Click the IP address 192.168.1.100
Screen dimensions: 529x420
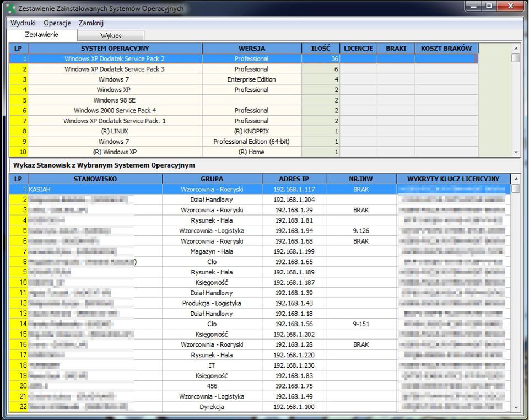(x=294, y=407)
